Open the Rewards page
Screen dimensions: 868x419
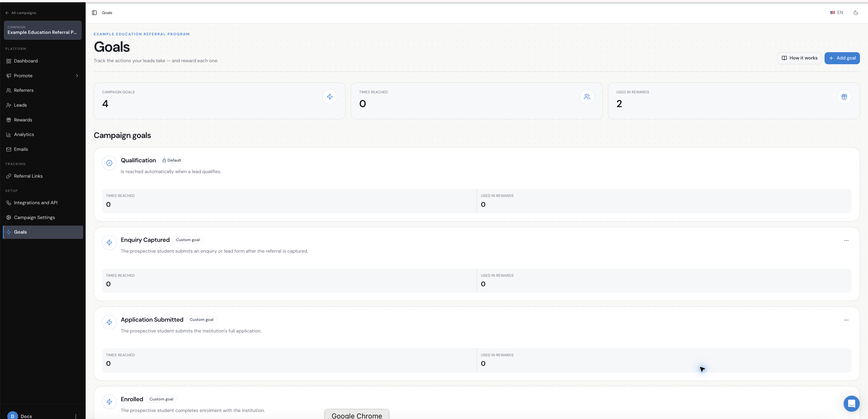(x=43, y=120)
